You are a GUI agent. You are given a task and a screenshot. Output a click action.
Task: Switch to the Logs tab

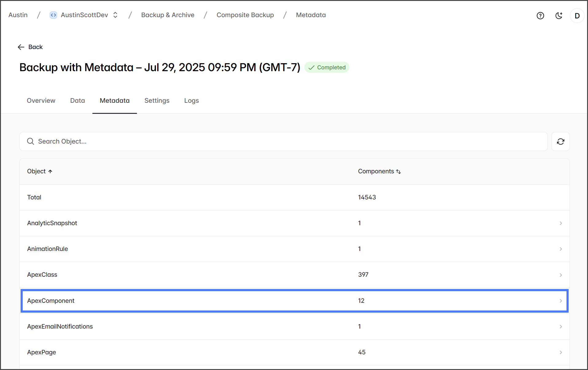tap(191, 101)
